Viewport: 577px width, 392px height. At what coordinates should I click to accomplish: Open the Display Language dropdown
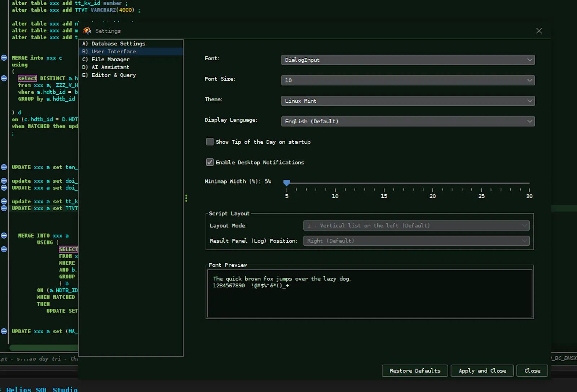pyautogui.click(x=408, y=122)
